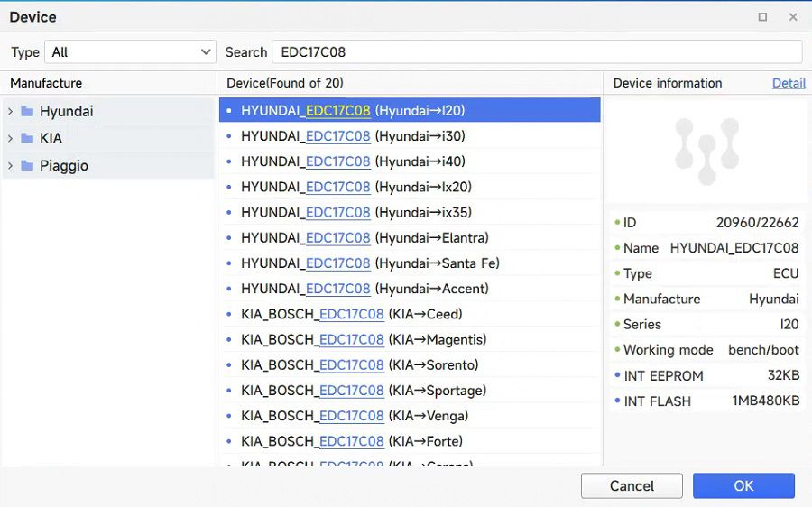Choose KIA_BOSCH_EDC17C08 Sorento entry
Viewport: 812px width, 507px height.
pyautogui.click(x=359, y=365)
